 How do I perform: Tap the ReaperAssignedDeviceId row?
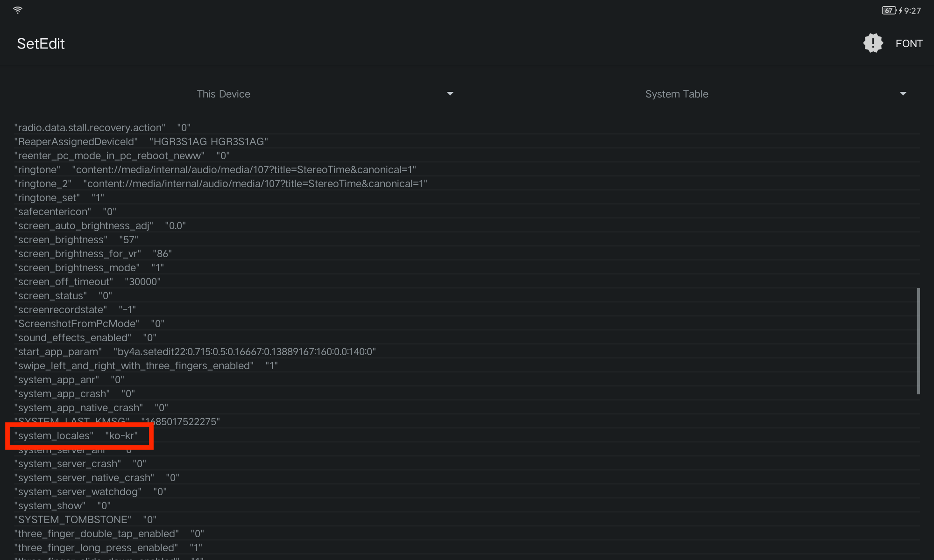141,141
